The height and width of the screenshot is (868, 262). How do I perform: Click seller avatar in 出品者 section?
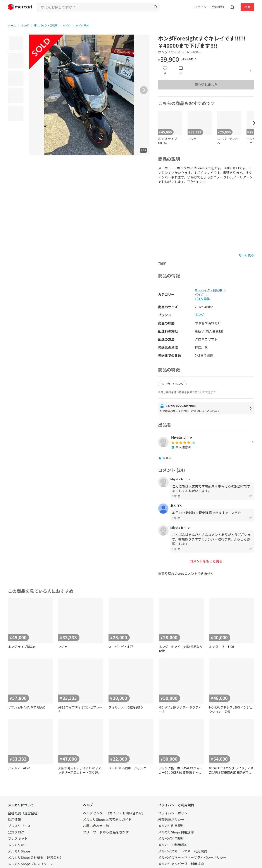click(x=163, y=442)
